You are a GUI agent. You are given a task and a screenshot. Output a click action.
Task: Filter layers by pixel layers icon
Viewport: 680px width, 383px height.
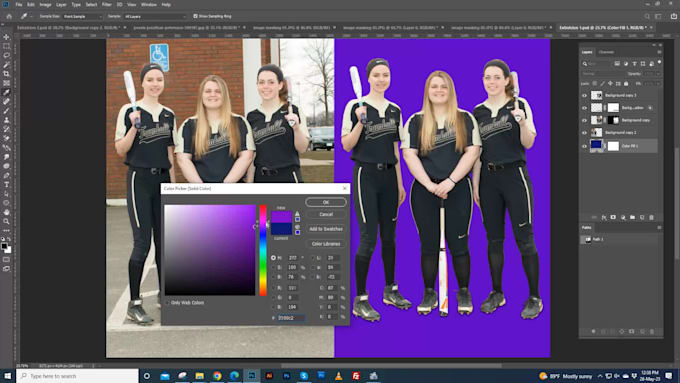pos(617,64)
